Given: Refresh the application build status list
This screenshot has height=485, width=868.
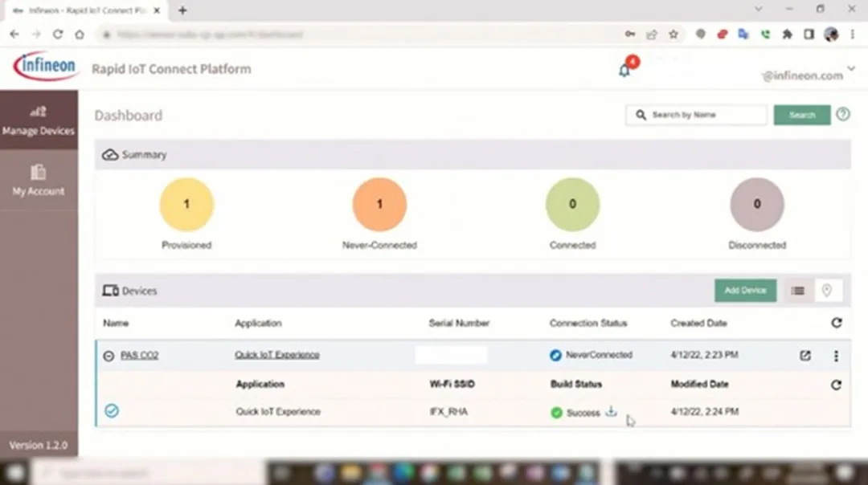Looking at the screenshot, I should pyautogui.click(x=836, y=385).
